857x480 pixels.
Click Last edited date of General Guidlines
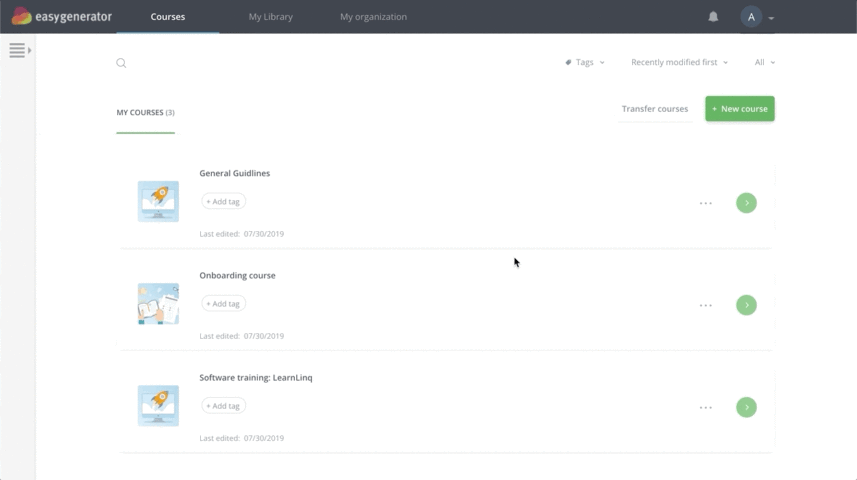point(242,234)
